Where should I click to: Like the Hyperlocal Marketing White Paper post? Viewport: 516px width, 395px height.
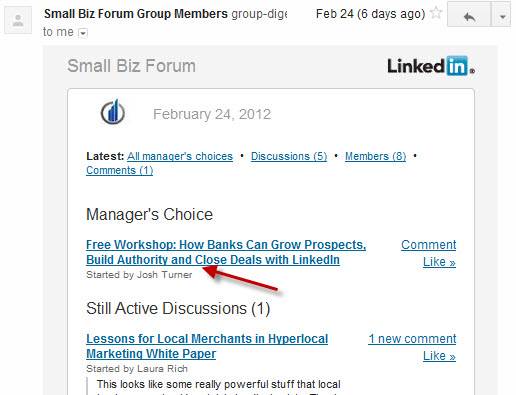(439, 356)
